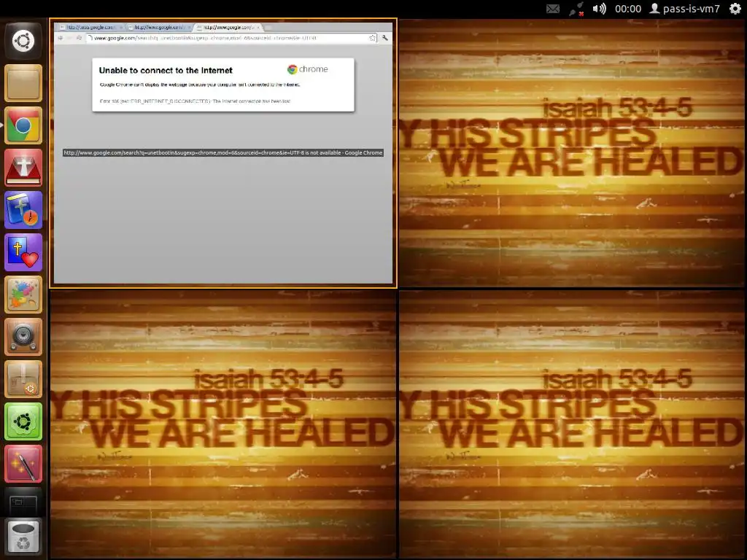The height and width of the screenshot is (560, 747).
Task: Open the Ubuntu Software Center box icon
Action: [x=23, y=379]
